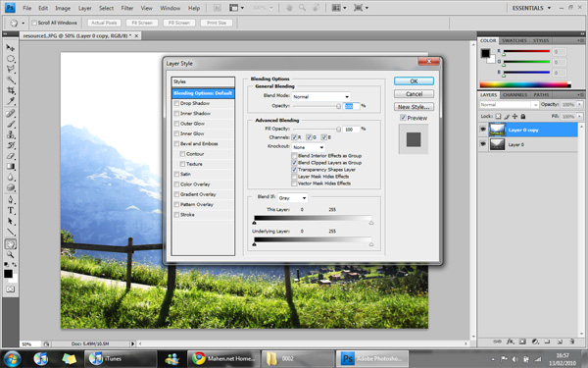Open the Layer menu
Screen dimensions: 588x368
[x=84, y=8]
